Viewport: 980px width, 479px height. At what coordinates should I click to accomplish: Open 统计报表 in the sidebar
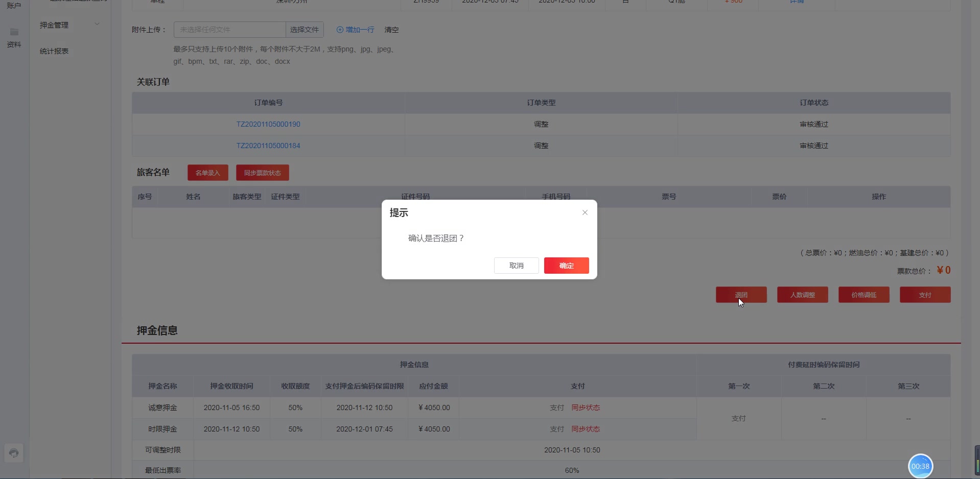[x=54, y=51]
